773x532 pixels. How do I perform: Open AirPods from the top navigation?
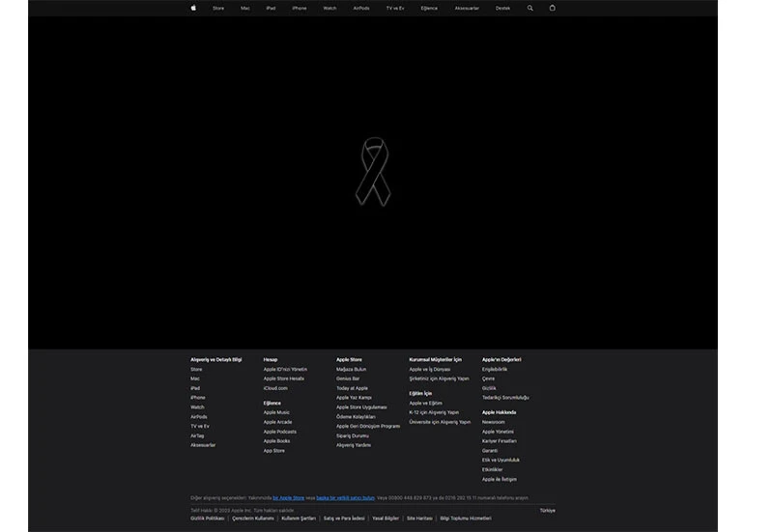click(361, 8)
